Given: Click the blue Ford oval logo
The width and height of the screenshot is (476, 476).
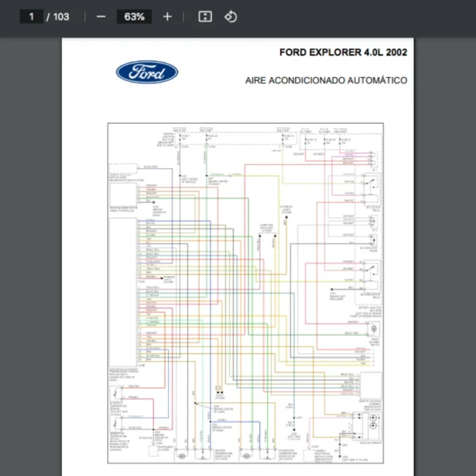Looking at the screenshot, I should coord(147,73).
